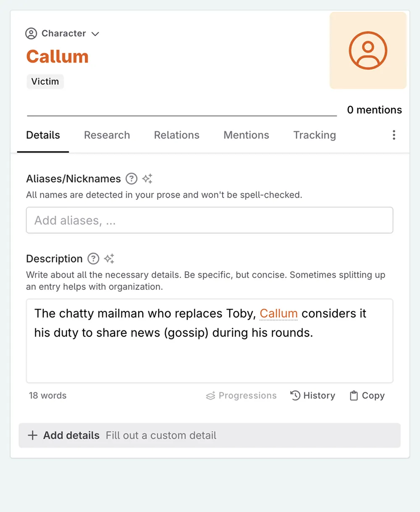Viewport: 420px width, 512px height.
Task: Click into the Add aliases input field
Action: pyautogui.click(x=209, y=220)
